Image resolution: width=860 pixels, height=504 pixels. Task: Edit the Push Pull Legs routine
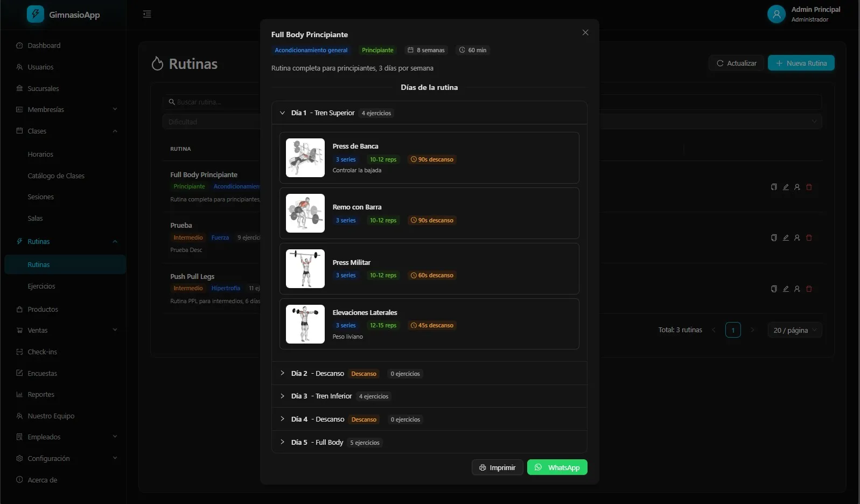(x=786, y=289)
